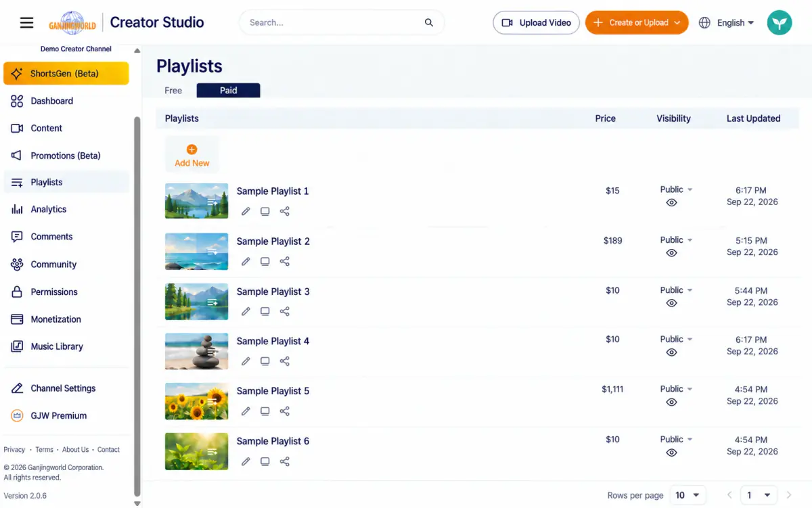Share Sample Playlist 1
The image size is (812, 508).
[285, 211]
